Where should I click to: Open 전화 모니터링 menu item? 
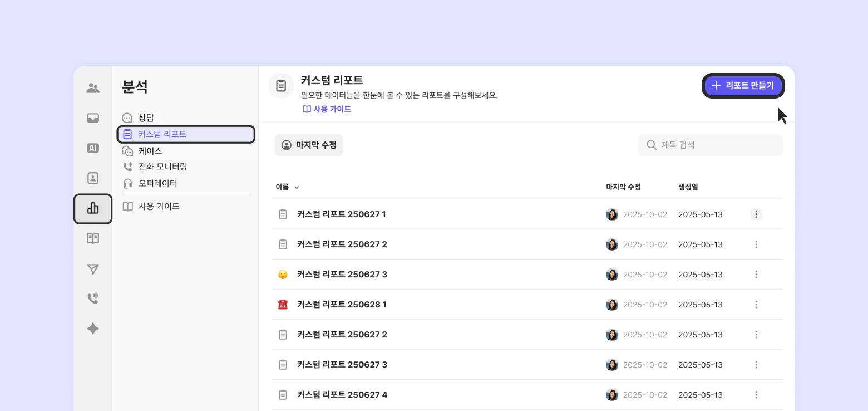point(162,167)
